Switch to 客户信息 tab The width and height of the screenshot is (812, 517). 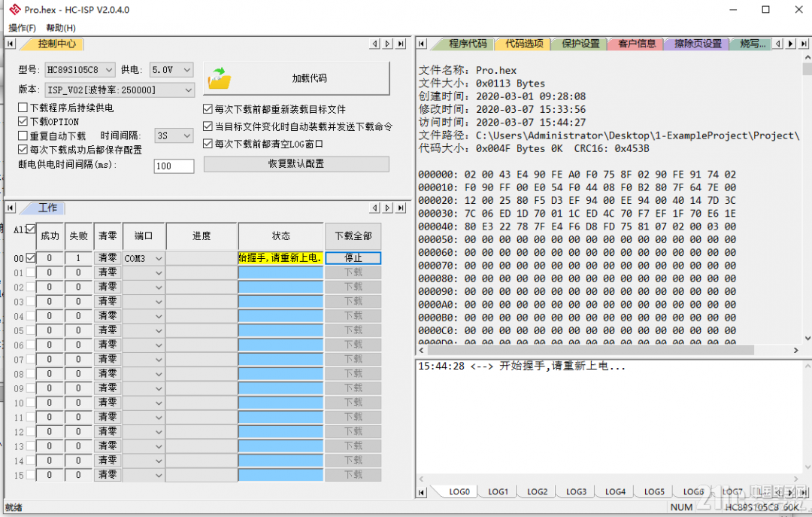pos(637,44)
